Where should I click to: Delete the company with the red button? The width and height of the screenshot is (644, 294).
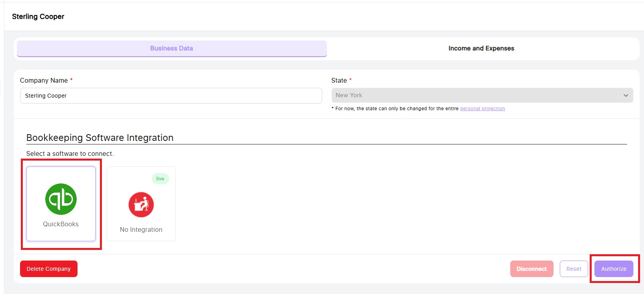click(49, 269)
